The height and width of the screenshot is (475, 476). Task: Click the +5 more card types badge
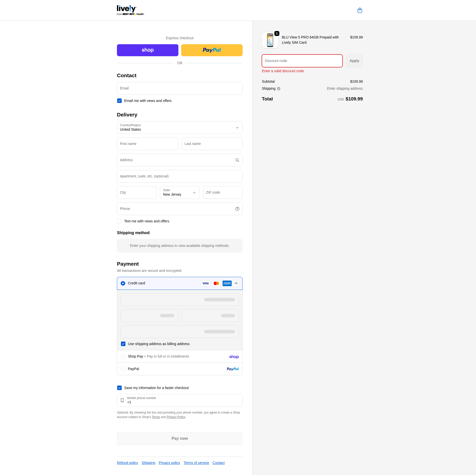(x=236, y=283)
